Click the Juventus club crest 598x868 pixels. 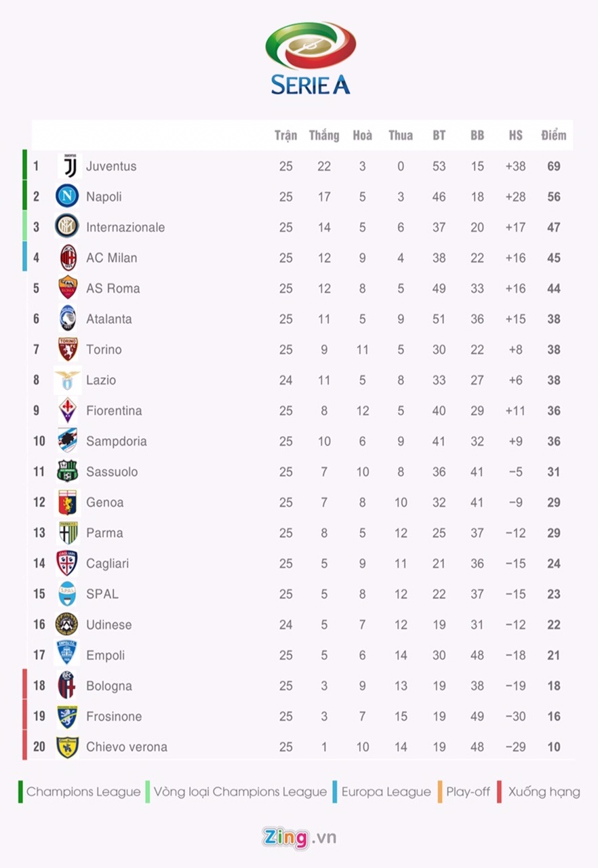pos(68,166)
